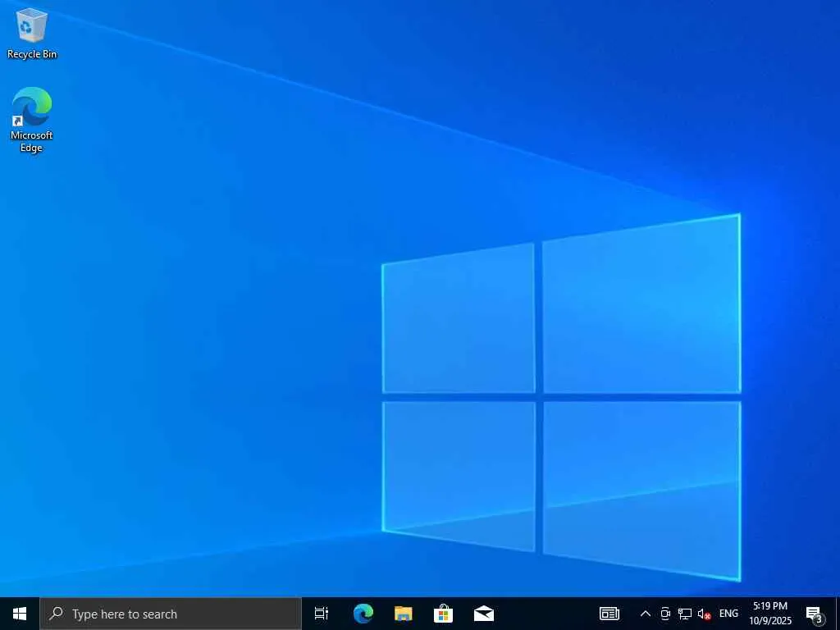
Task: Select the Microsoft Edge desktop shortcut
Action: pyautogui.click(x=32, y=120)
